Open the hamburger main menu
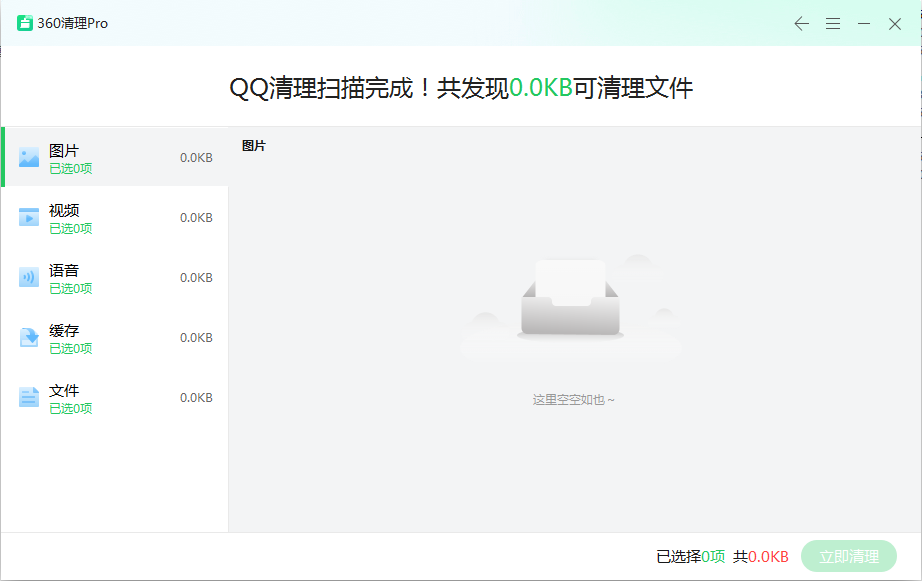This screenshot has width=922, height=581. (x=833, y=24)
